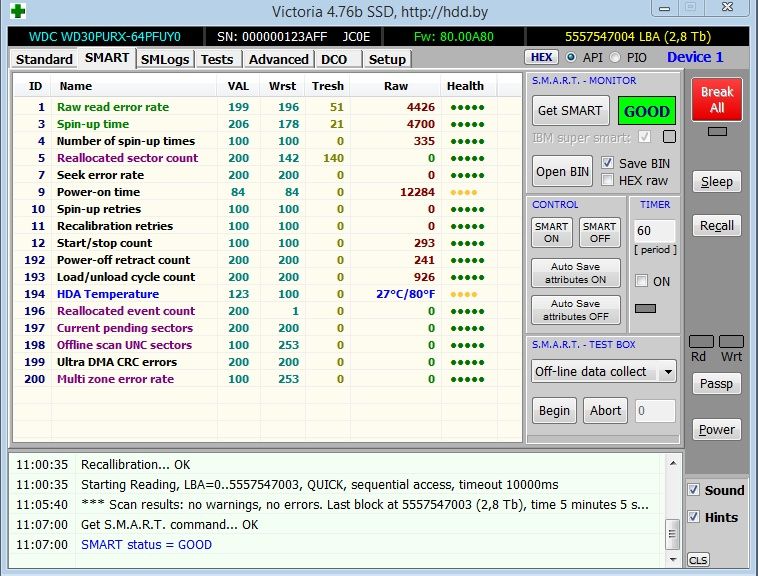
Task: Click the Recall button
Action: (717, 226)
